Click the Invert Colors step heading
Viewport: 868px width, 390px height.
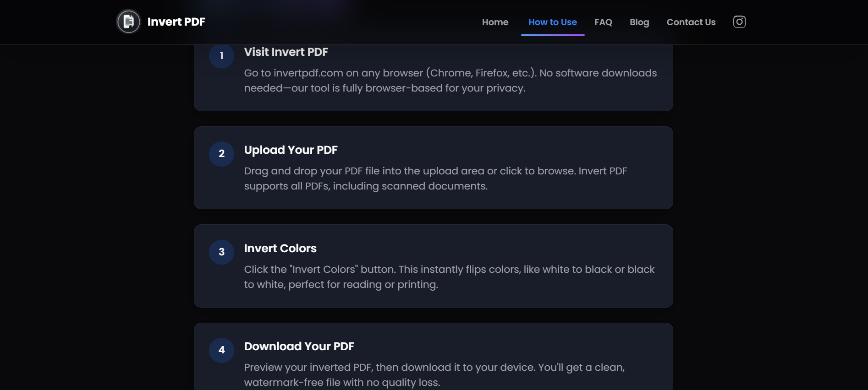280,249
